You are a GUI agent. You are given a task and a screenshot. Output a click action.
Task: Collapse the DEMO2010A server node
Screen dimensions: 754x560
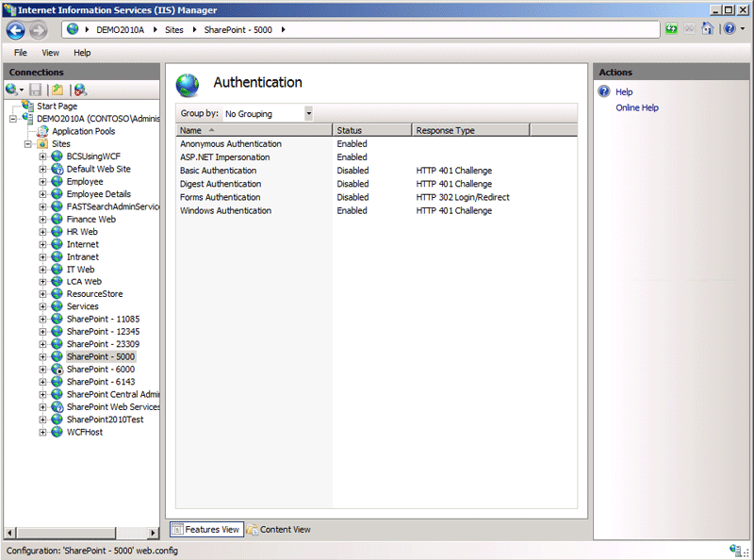tap(13, 119)
